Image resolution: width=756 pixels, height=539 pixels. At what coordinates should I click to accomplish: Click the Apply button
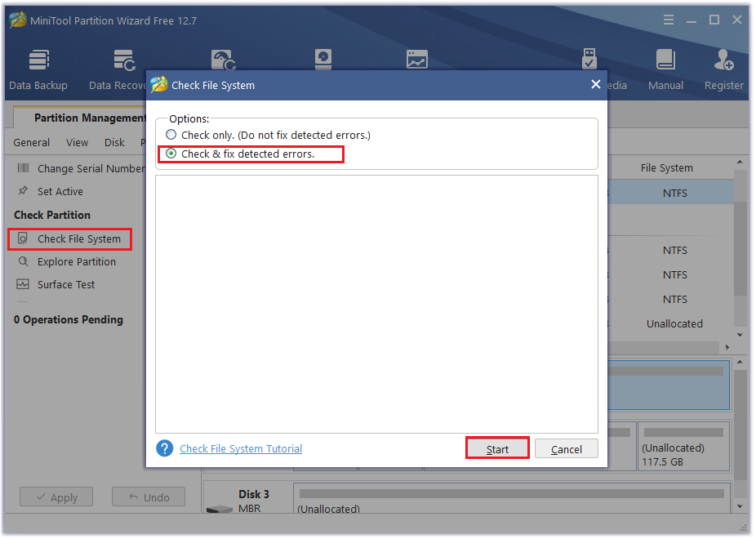pyautogui.click(x=56, y=497)
